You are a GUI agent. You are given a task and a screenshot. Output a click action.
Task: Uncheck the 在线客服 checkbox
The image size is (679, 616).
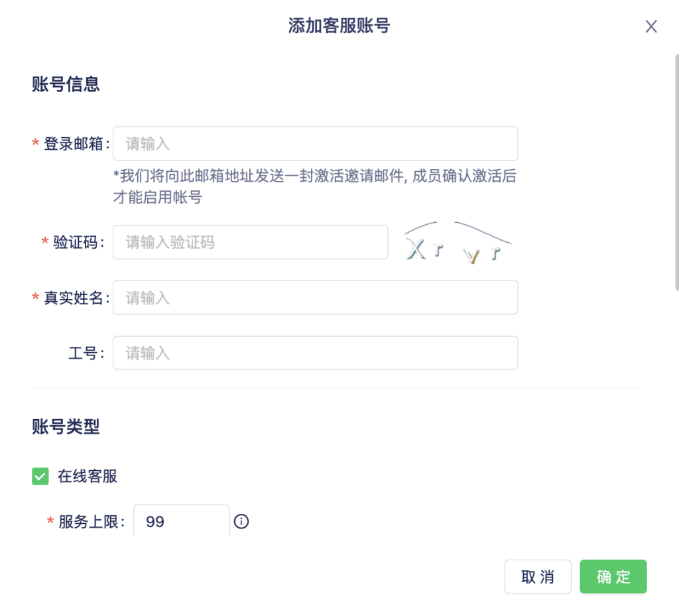[x=40, y=476]
